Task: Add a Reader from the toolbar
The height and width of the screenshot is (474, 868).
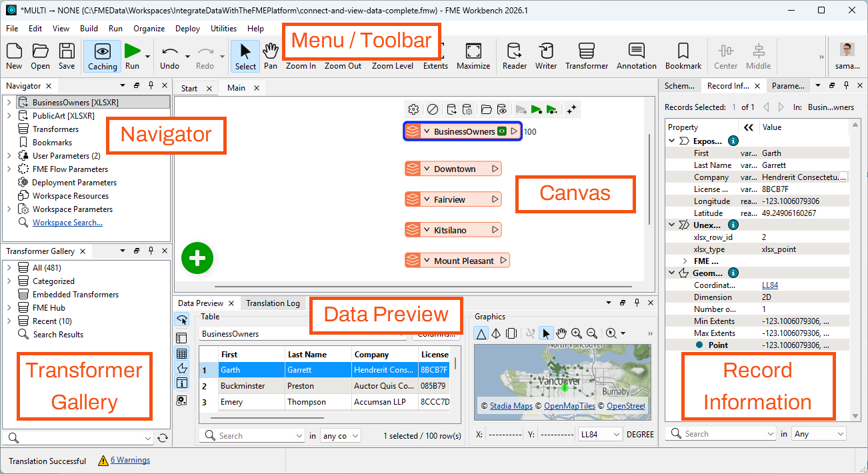Action: tap(515, 56)
